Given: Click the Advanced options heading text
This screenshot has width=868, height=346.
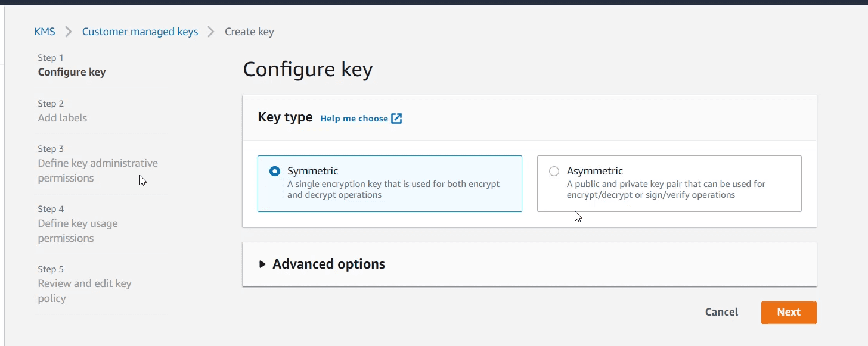Looking at the screenshot, I should [x=328, y=264].
